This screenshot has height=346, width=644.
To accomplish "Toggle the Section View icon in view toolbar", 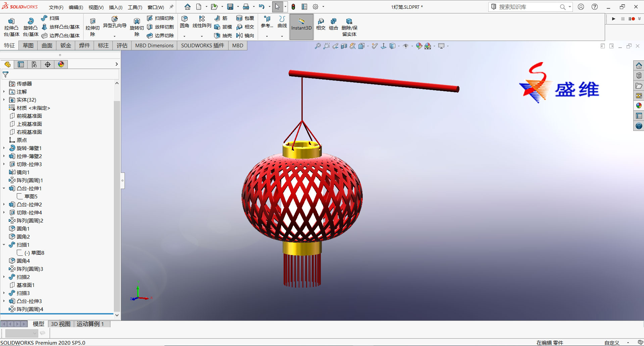I will (344, 46).
